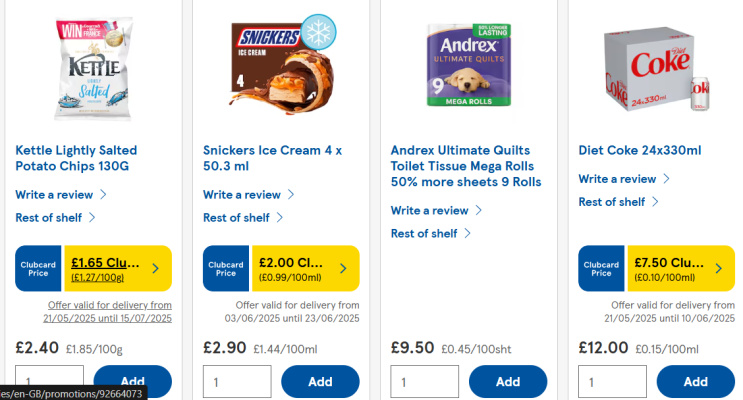Expand Kettle chips £1.65 Clubcard offer arrow

coord(156,268)
